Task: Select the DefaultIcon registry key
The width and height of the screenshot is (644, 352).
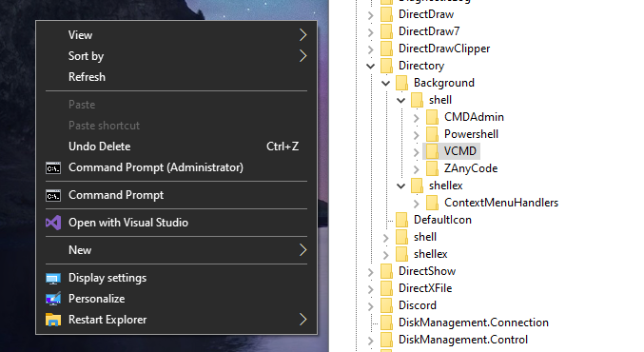Action: point(442,220)
